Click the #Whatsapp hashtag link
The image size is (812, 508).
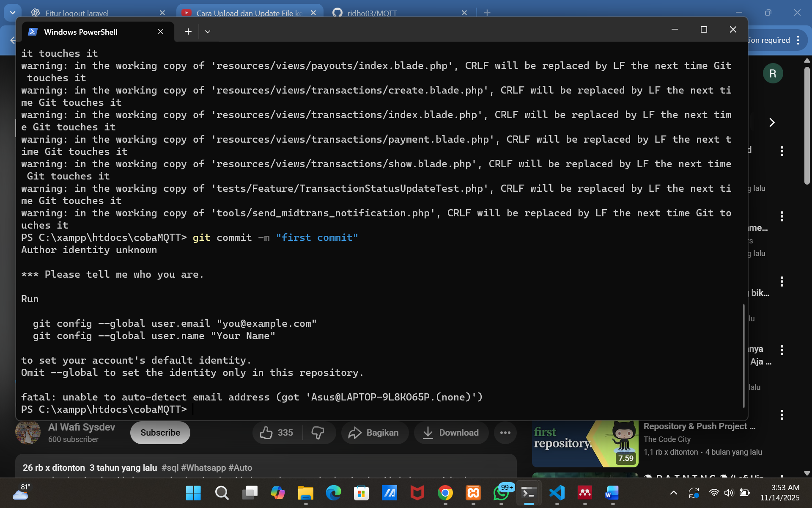click(x=203, y=468)
